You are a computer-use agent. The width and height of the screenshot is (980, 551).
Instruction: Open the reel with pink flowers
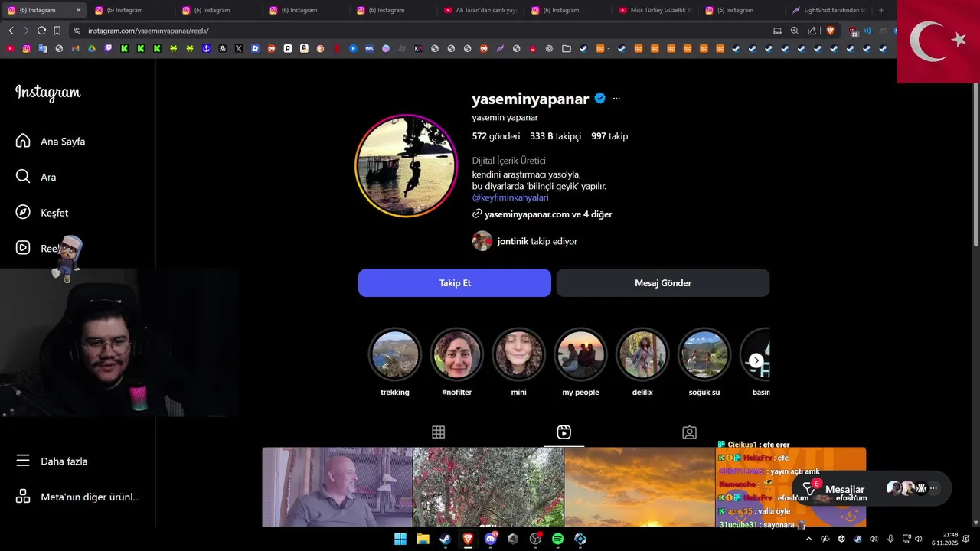coord(488,487)
